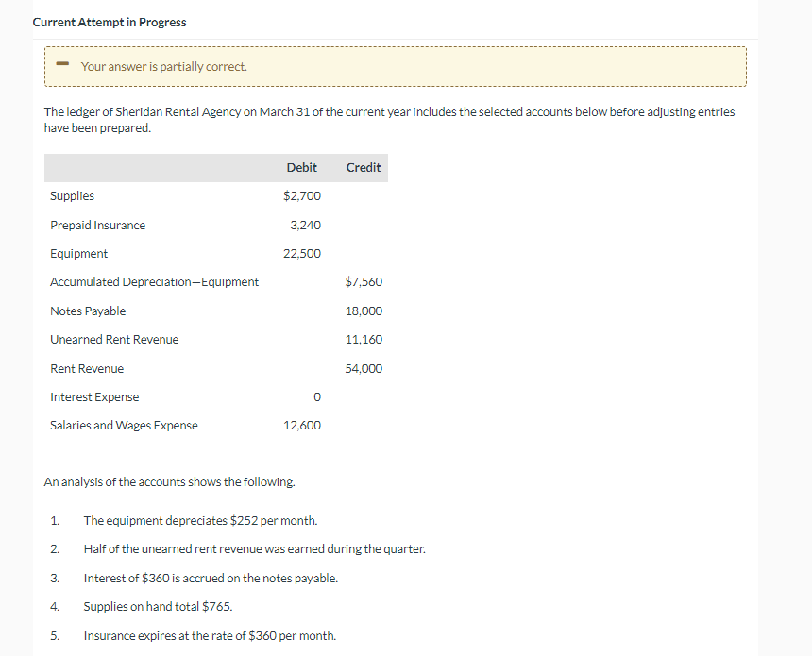The image size is (812, 656).
Task: Click the 'Current Attempt in Progress' heading
Action: 110,23
